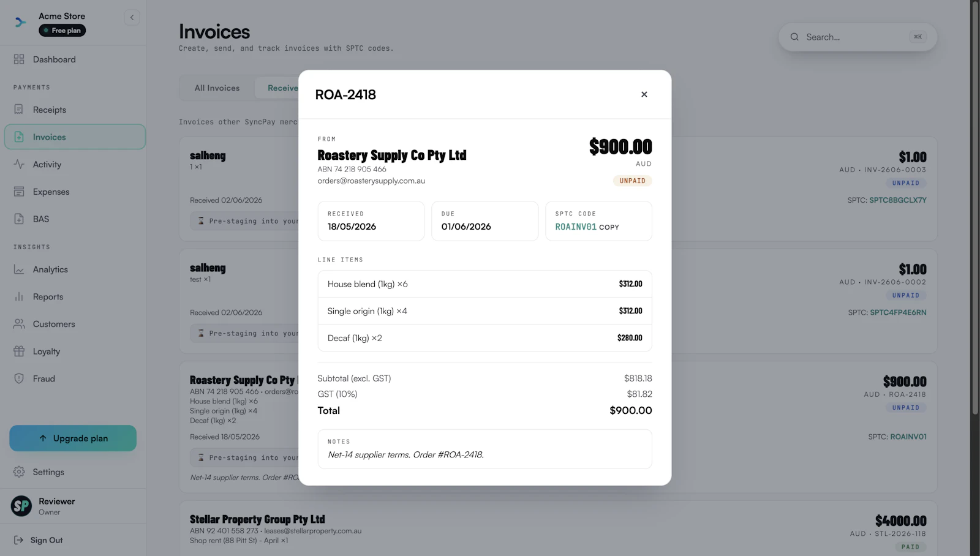Screen dimensions: 980x556
Task: Click the ⌘K shortcut badge
Action: click(x=918, y=37)
